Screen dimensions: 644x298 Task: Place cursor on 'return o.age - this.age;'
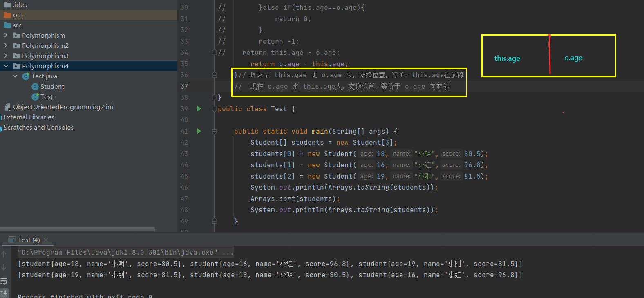(x=299, y=64)
